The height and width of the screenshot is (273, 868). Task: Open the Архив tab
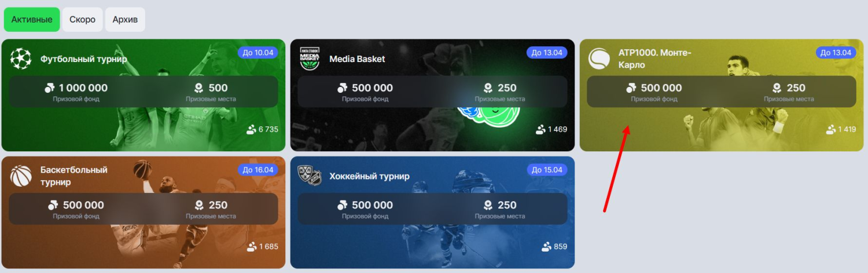click(x=125, y=20)
